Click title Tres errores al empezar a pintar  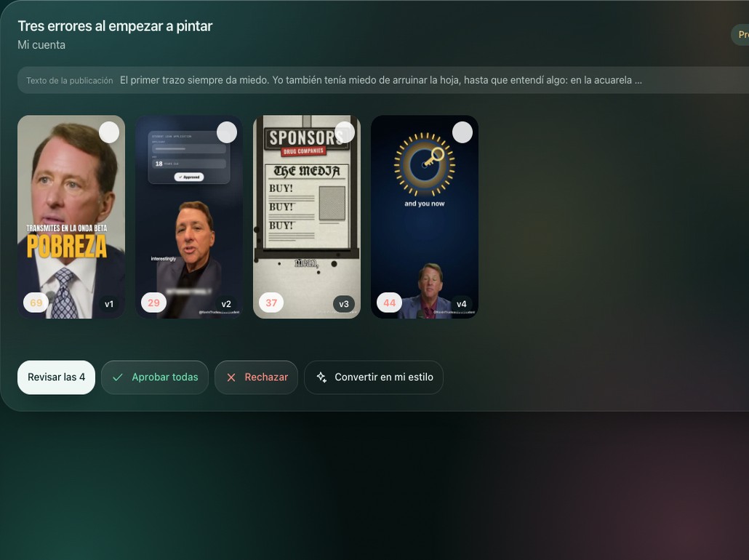115,25
